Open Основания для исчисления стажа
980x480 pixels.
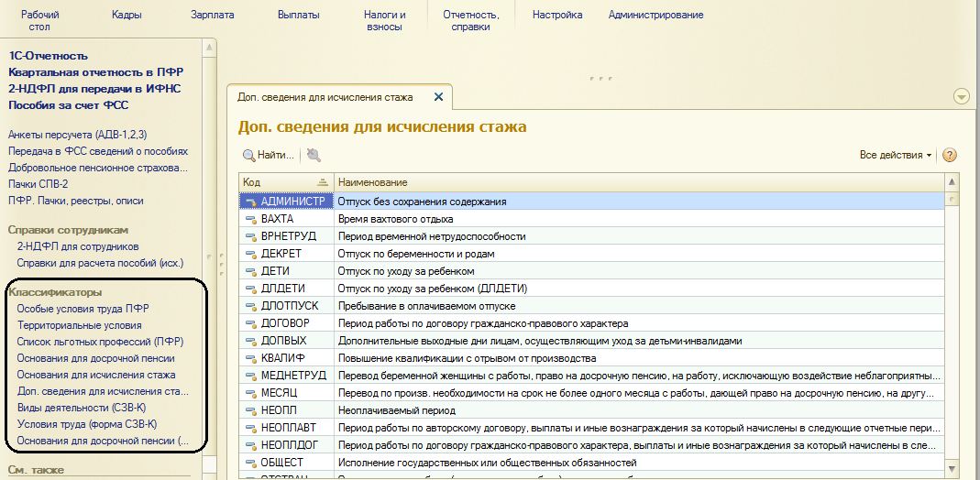point(95,376)
